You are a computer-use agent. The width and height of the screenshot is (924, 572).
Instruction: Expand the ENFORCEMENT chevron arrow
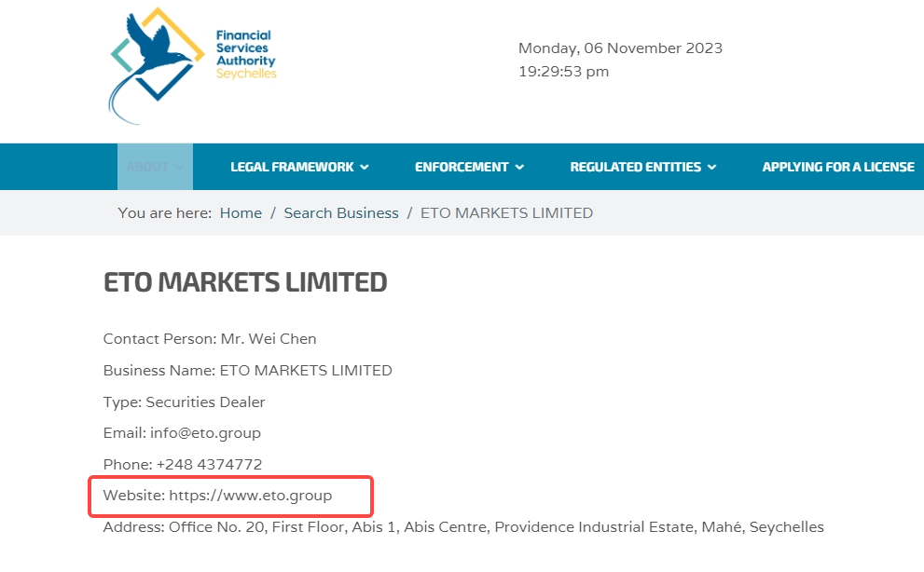click(x=519, y=168)
